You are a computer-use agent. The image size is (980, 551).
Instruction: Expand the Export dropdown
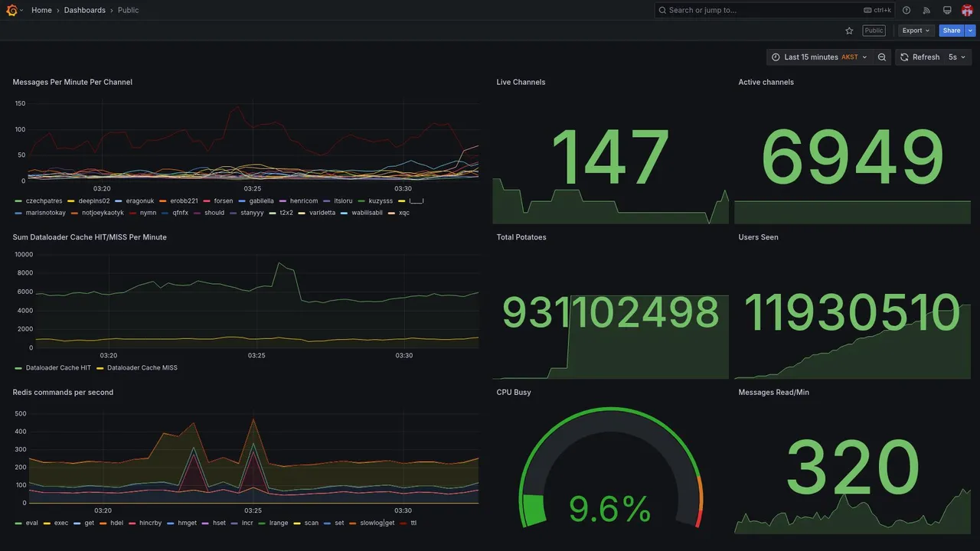(x=916, y=31)
